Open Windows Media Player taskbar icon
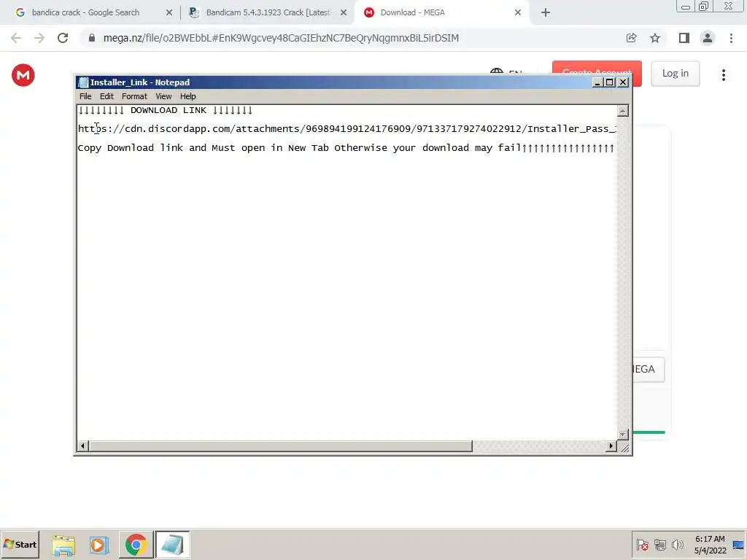Viewport: 747px width, 560px height. coord(99,545)
